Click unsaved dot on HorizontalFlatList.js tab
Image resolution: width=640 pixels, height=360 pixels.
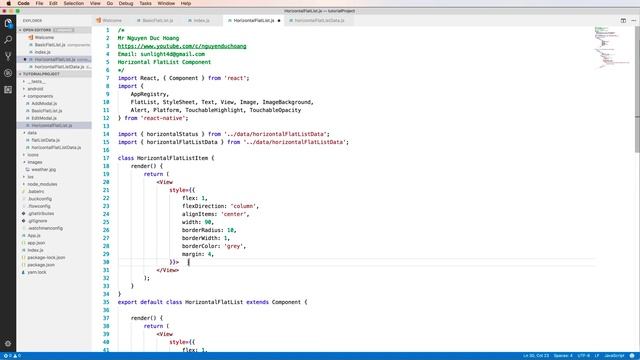(x=279, y=20)
